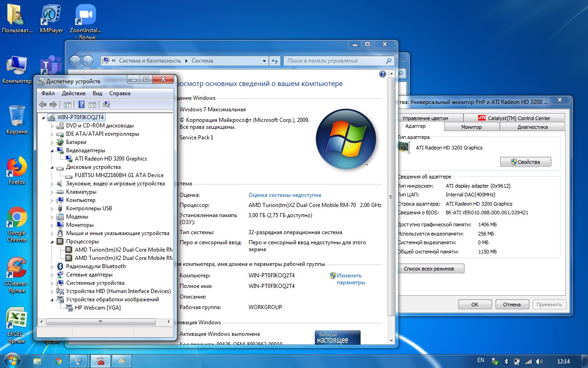Switch to the Монитор tab
This screenshot has height=368, width=588.
[x=471, y=127]
